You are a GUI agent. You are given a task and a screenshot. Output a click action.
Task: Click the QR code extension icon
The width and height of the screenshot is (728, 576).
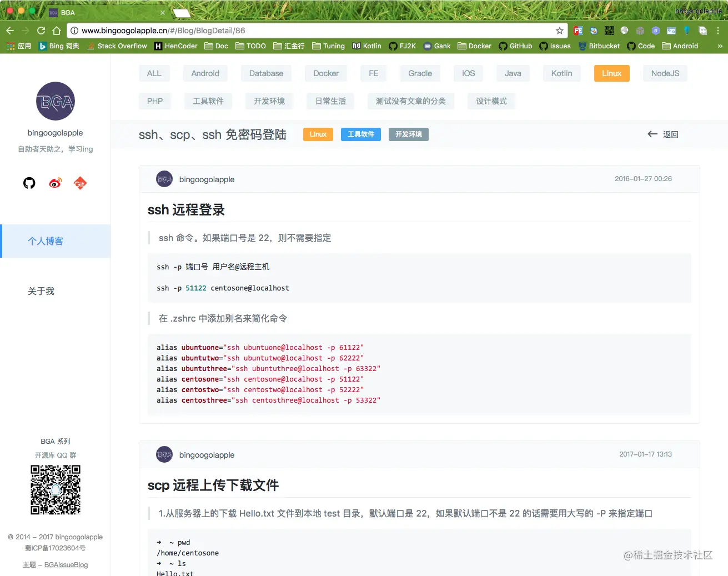click(609, 30)
